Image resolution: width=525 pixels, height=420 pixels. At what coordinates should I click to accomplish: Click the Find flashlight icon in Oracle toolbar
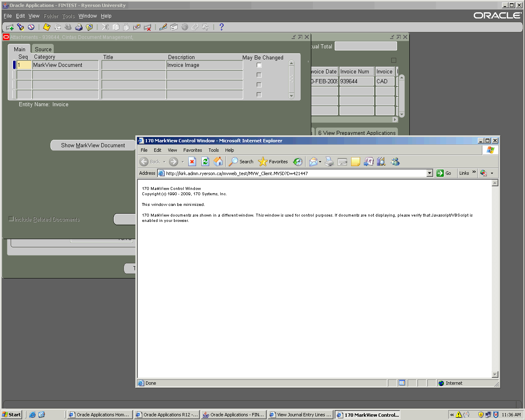pyautogui.click(x=21, y=27)
